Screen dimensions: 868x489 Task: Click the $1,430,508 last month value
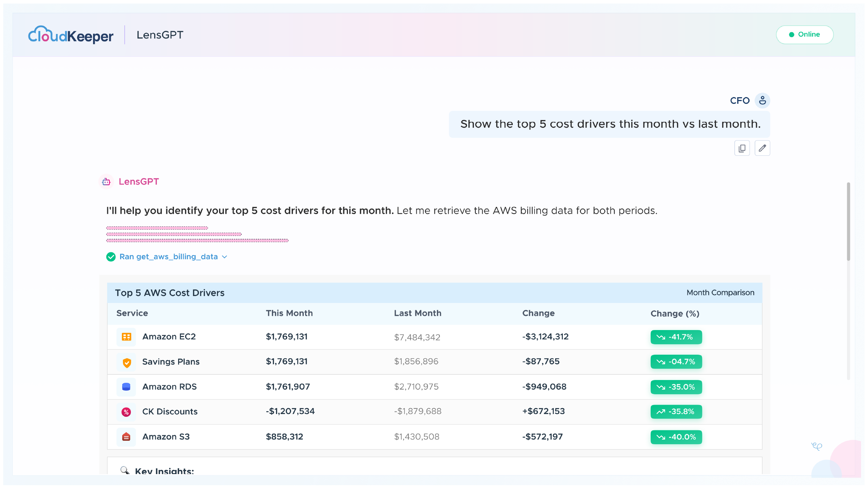coord(417,437)
